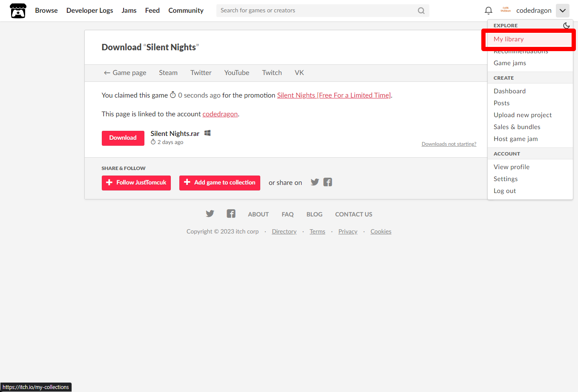Open View profile entry

[530, 167]
